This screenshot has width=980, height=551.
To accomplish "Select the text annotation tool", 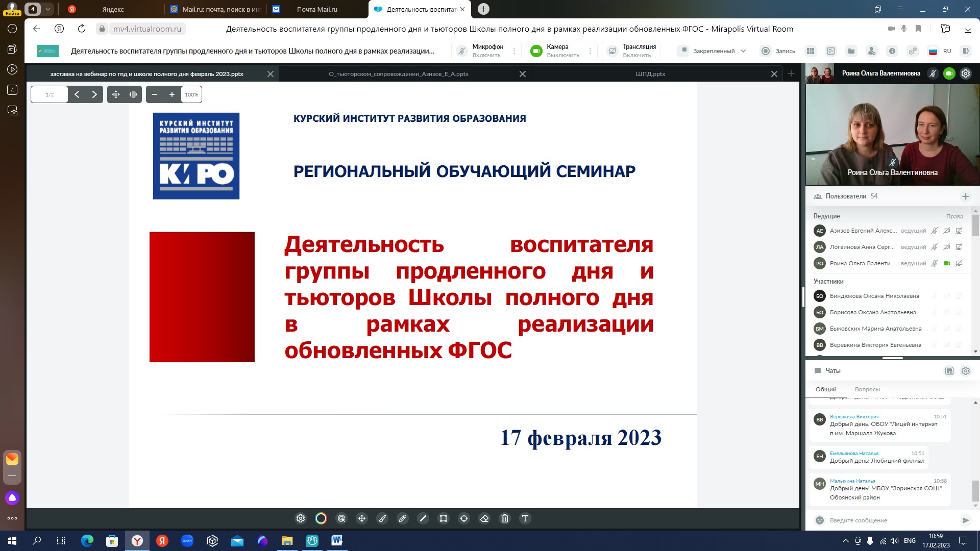I will [525, 518].
